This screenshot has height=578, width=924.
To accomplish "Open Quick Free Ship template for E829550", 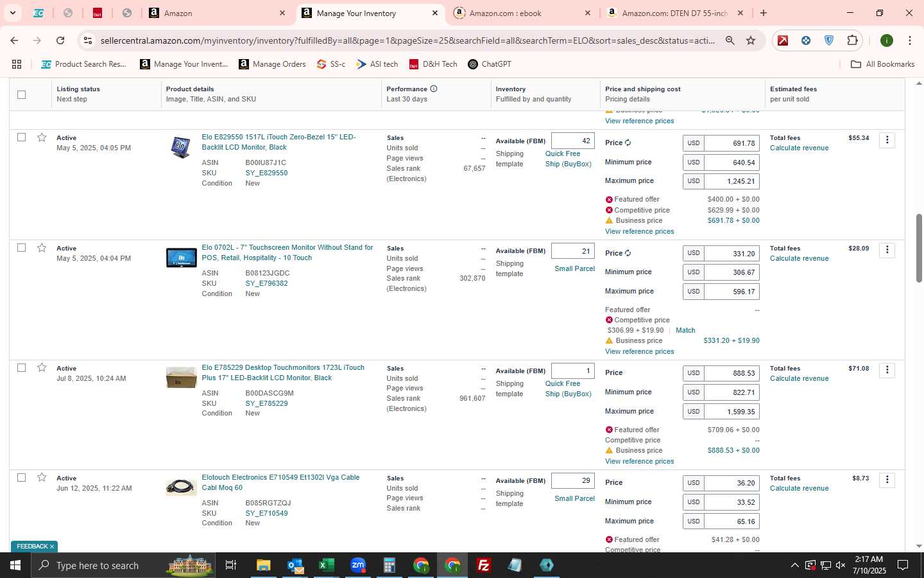I will (x=568, y=159).
